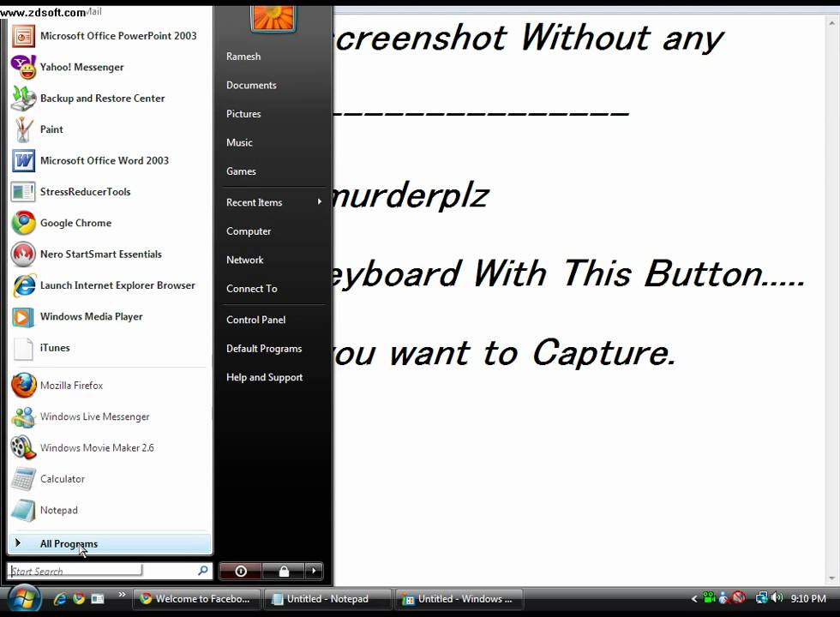Viewport: 840px width, 617px height.
Task: Click Launch Internet Explorer Browser icon
Action: tap(24, 285)
